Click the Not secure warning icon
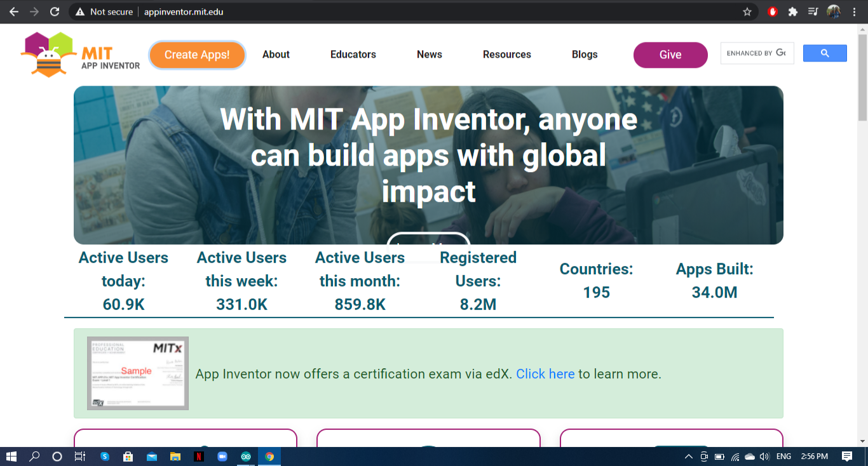Image resolution: width=868 pixels, height=466 pixels. pyautogui.click(x=80, y=11)
